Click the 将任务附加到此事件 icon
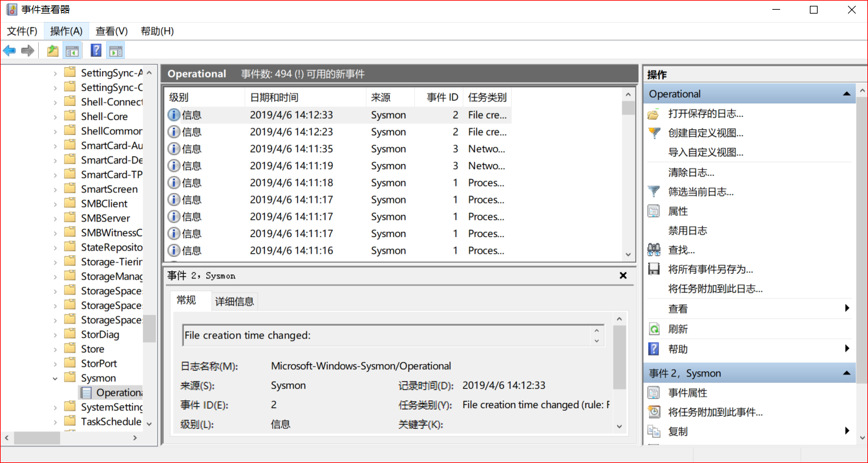 654,412
